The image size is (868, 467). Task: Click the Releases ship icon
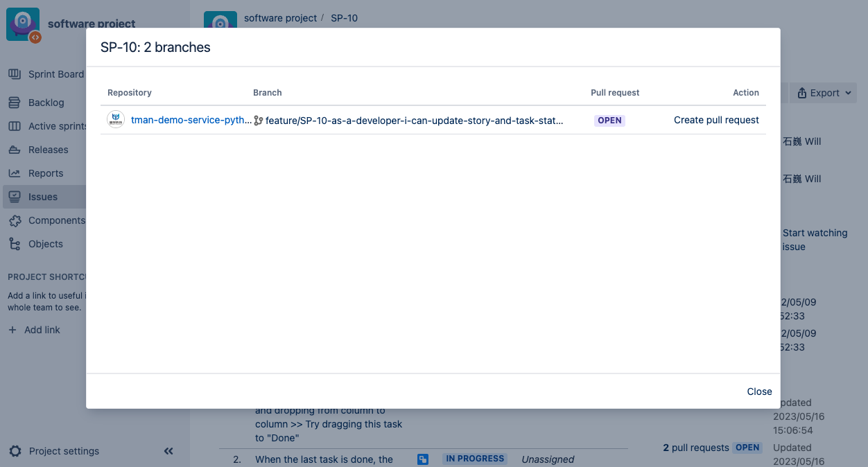pyautogui.click(x=14, y=150)
